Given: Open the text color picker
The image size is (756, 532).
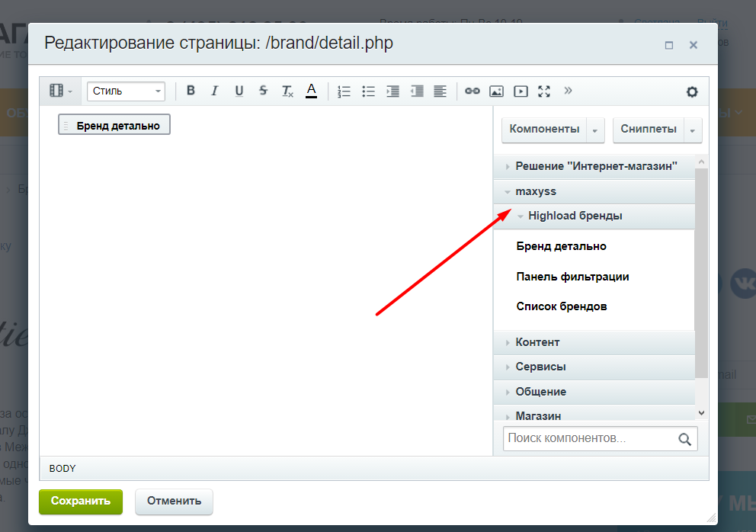Looking at the screenshot, I should (312, 91).
